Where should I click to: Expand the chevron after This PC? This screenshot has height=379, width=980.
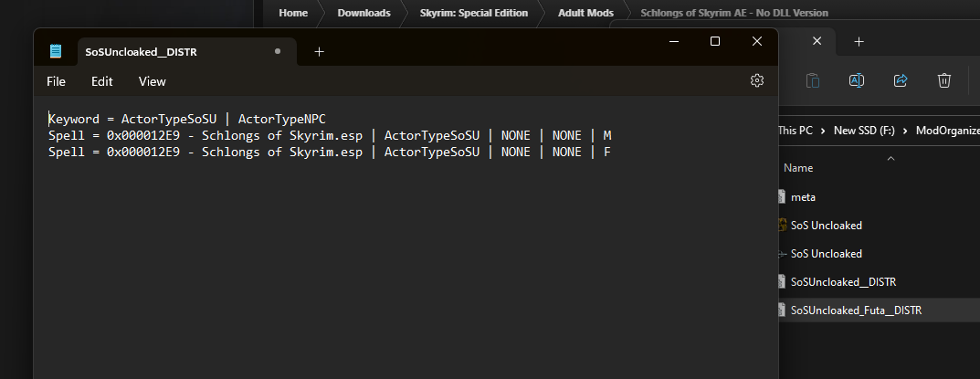pos(824,130)
